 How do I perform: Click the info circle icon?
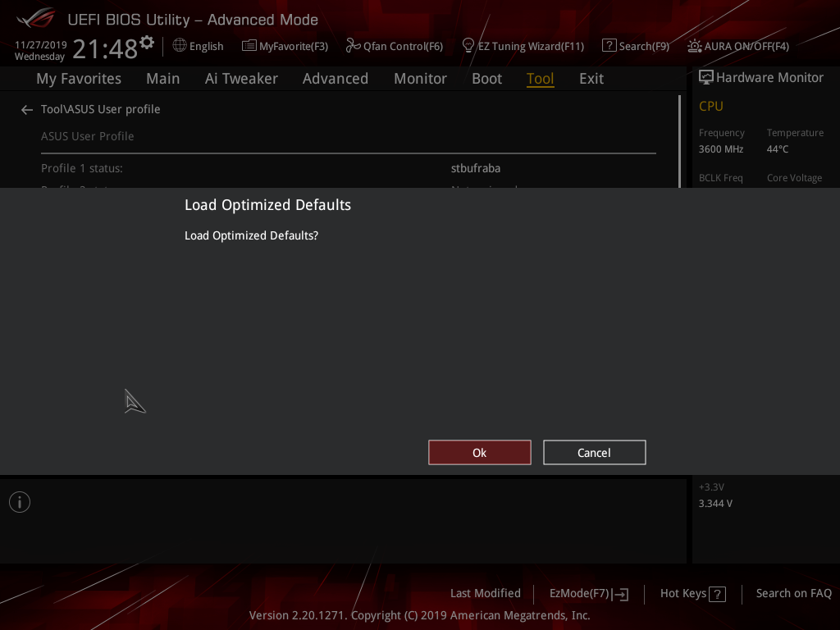(x=20, y=502)
